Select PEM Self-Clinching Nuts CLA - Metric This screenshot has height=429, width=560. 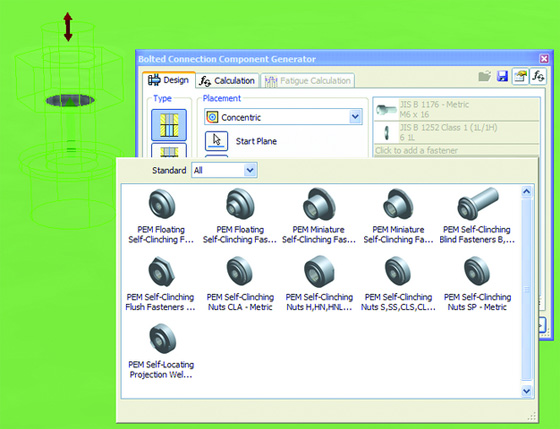(240, 284)
